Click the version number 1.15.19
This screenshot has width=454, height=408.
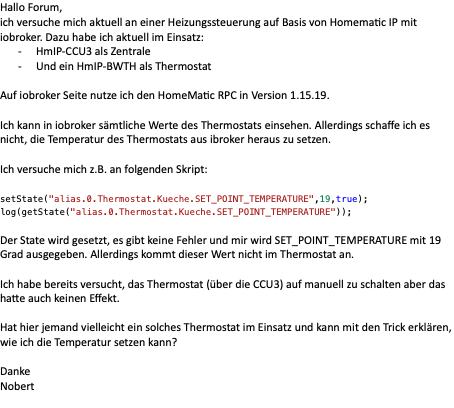click(x=309, y=95)
